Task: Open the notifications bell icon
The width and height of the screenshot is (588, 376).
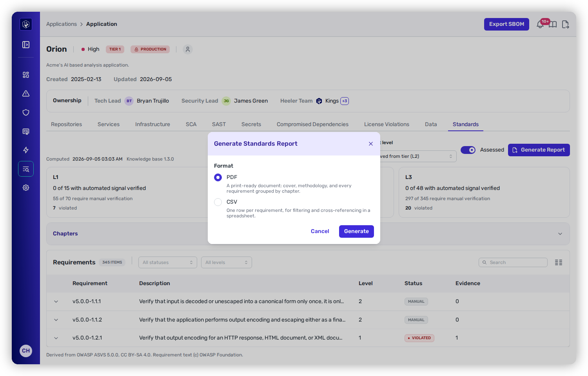Action: pos(540,25)
